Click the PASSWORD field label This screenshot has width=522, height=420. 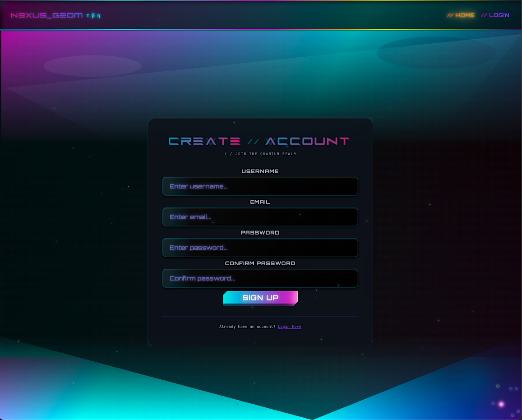pyautogui.click(x=260, y=233)
